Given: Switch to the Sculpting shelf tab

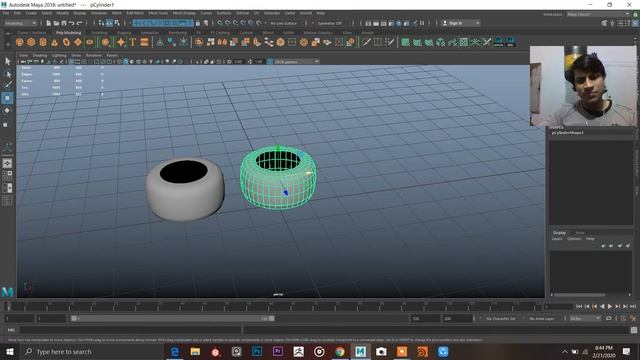Looking at the screenshot, I should [x=99, y=33].
